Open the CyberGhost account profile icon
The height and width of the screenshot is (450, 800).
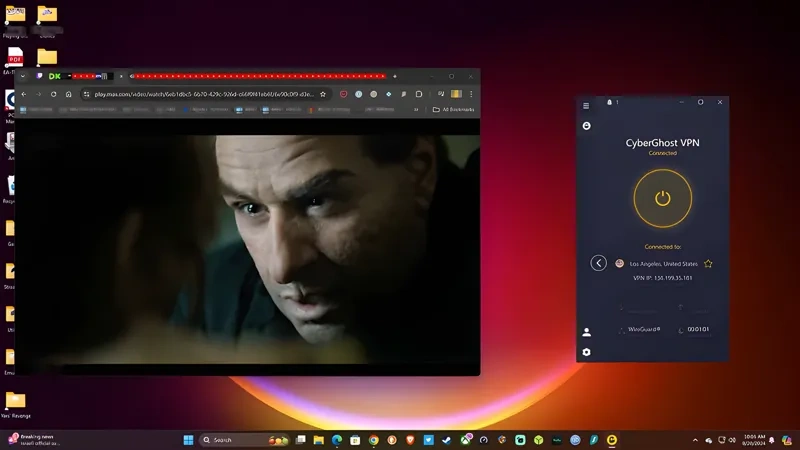click(x=587, y=332)
